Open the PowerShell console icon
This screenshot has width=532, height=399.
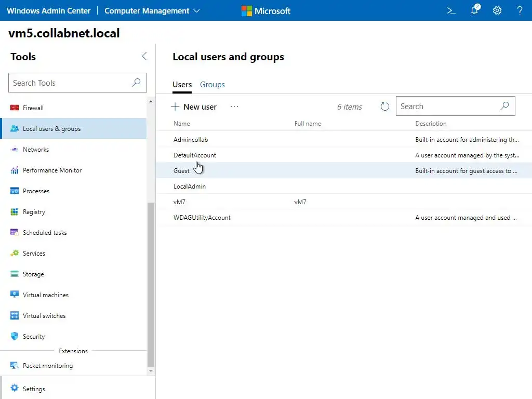tap(451, 10)
